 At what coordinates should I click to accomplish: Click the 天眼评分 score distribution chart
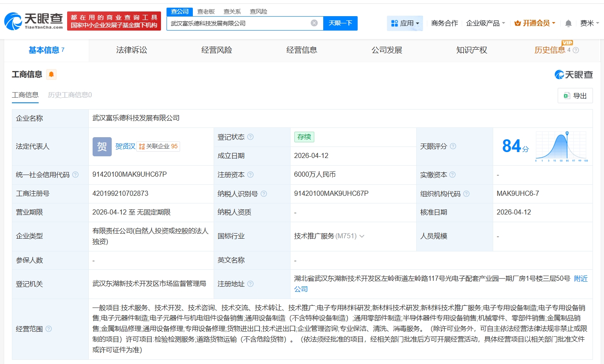click(x=562, y=146)
